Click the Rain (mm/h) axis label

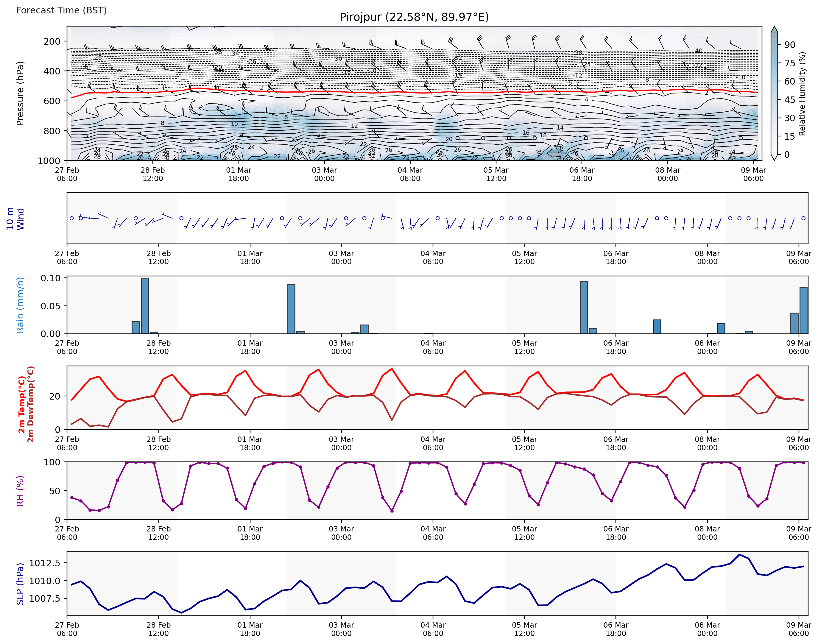point(20,305)
